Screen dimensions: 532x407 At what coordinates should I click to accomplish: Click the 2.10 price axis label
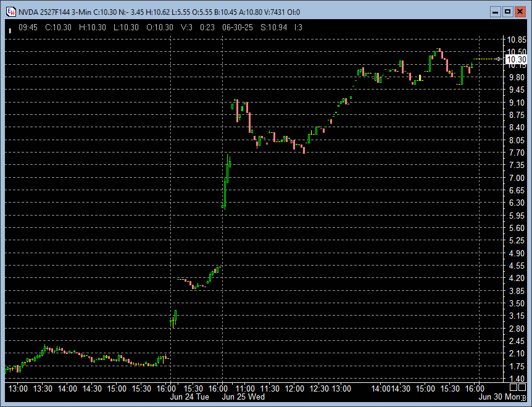pyautogui.click(x=517, y=354)
